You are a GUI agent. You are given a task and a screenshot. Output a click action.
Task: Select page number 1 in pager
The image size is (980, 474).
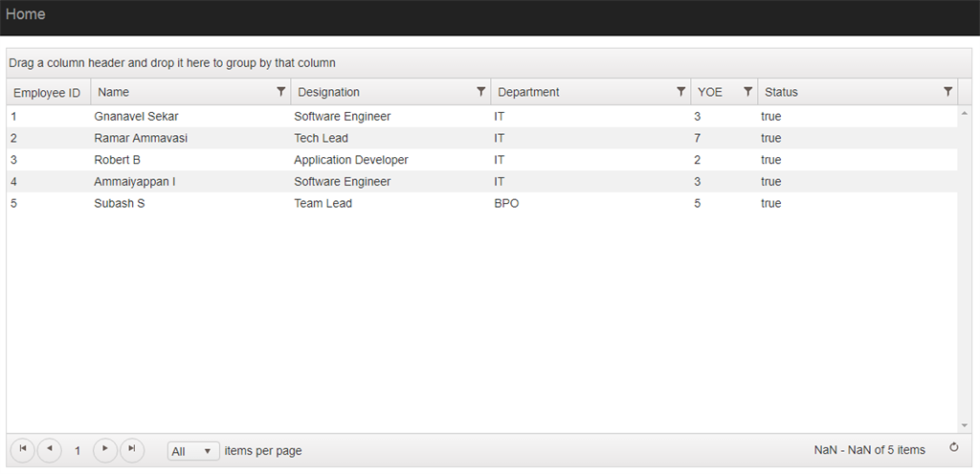78,450
